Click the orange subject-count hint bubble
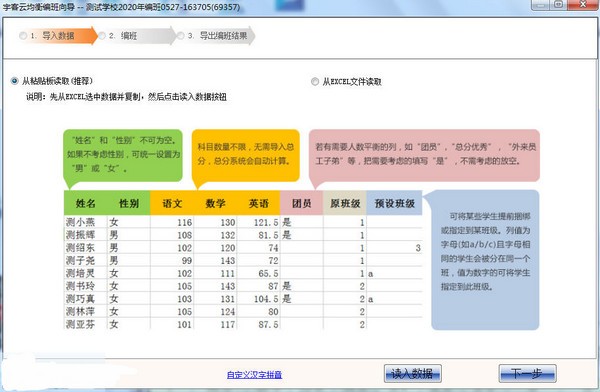The width and height of the screenshot is (600, 392). pos(245,155)
